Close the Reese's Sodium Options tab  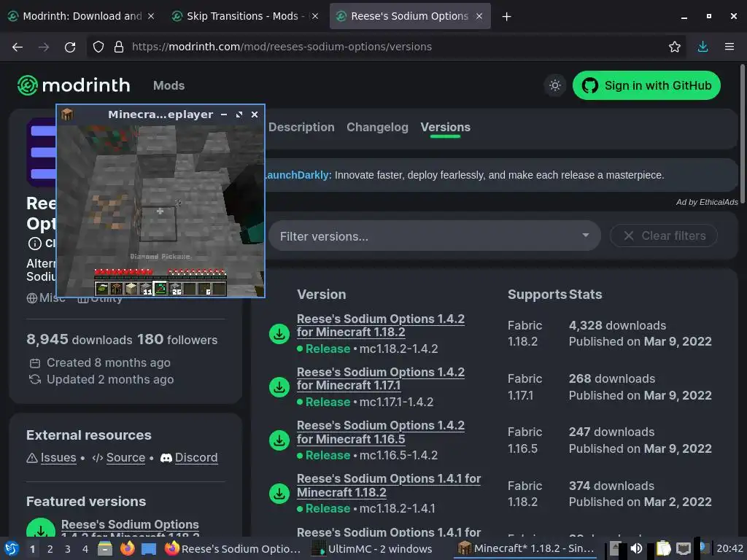479,16
